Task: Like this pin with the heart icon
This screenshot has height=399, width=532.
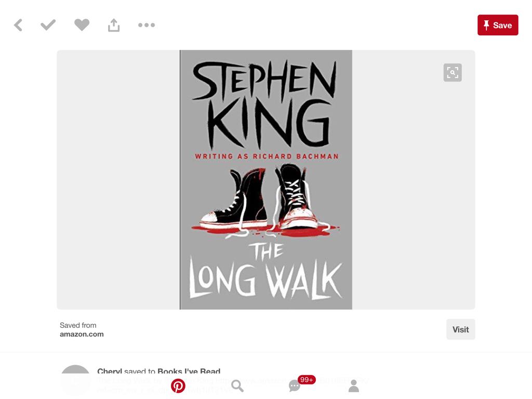Action: click(82, 25)
